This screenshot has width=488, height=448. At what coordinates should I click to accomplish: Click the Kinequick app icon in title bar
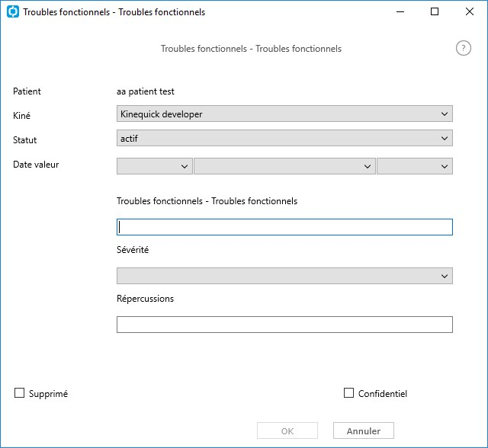(x=13, y=12)
